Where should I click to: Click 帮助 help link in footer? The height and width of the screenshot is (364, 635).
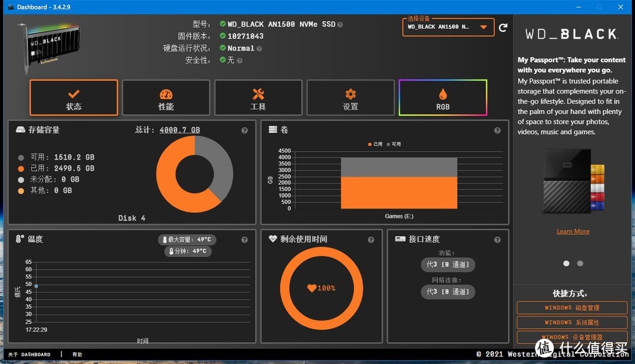tap(77, 354)
